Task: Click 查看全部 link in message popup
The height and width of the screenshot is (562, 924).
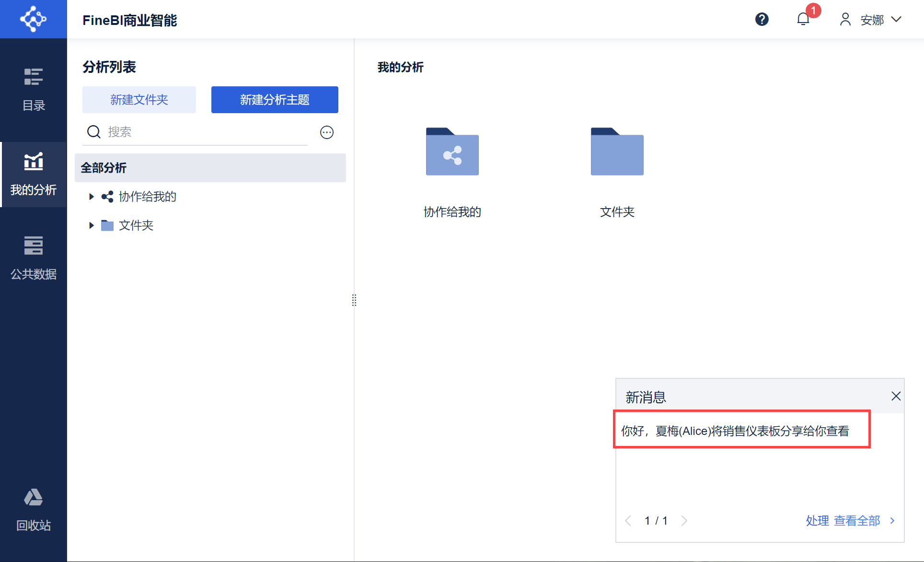Action: [857, 521]
